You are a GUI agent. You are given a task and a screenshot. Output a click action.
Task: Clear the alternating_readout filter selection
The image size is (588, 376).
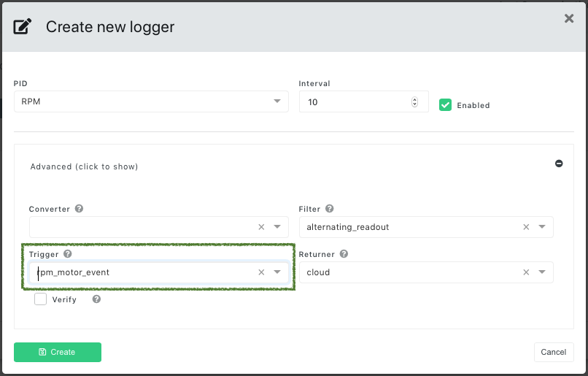(526, 227)
